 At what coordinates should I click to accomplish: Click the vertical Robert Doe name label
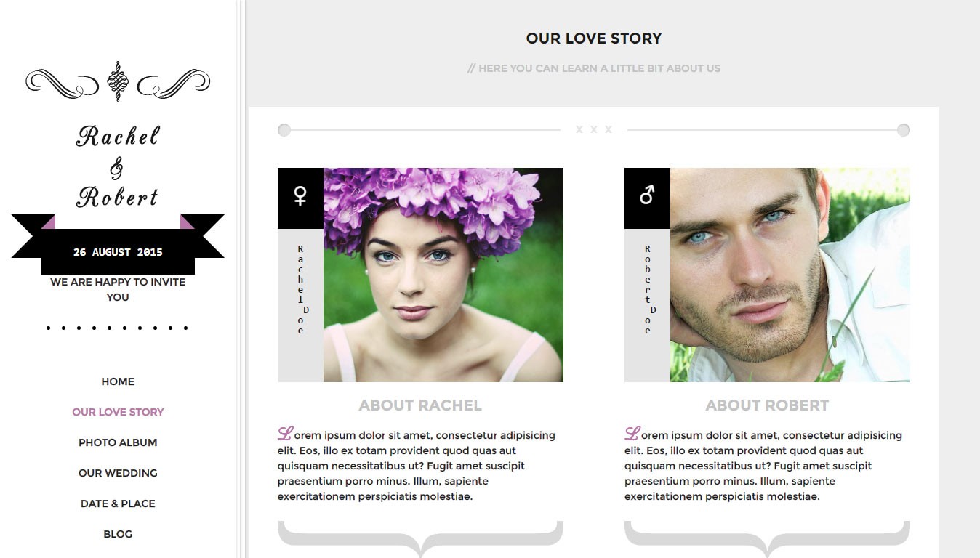pyautogui.click(x=648, y=289)
